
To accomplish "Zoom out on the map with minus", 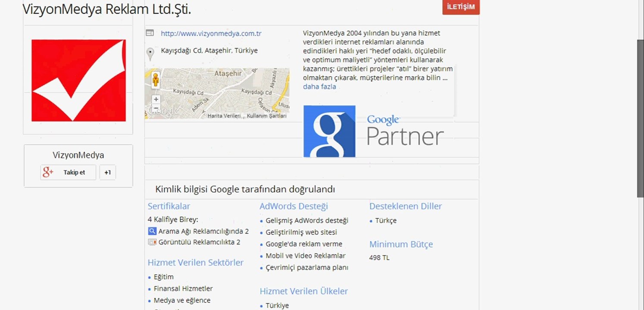I will pos(156,108).
